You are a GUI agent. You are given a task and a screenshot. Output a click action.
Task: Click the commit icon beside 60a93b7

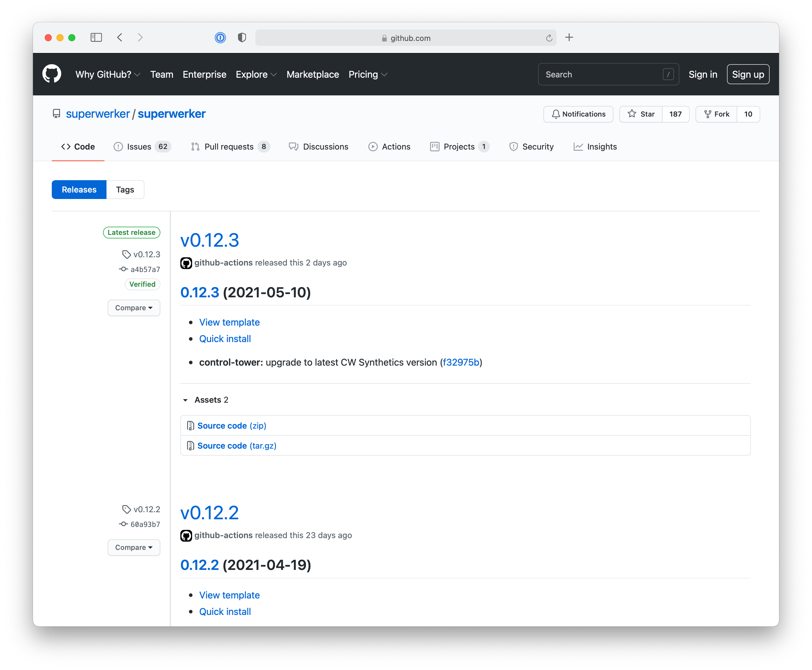[x=123, y=524]
